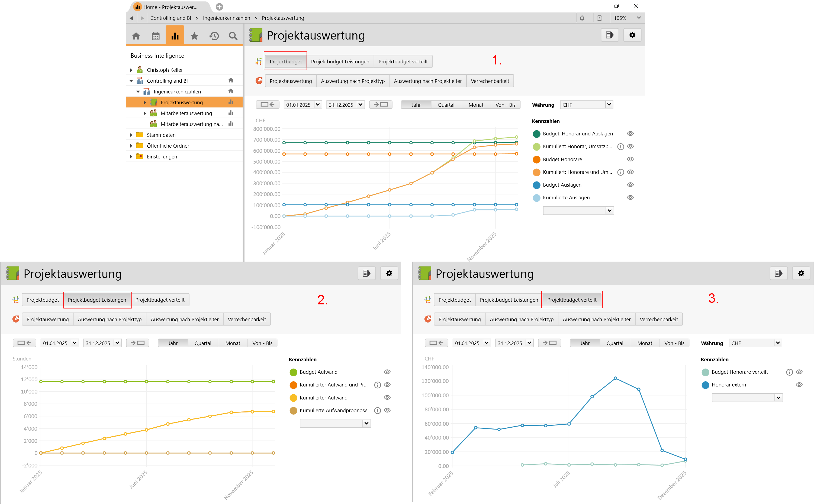
Task: Hide the Budget Honorare series via eye icon
Action: click(x=630, y=159)
